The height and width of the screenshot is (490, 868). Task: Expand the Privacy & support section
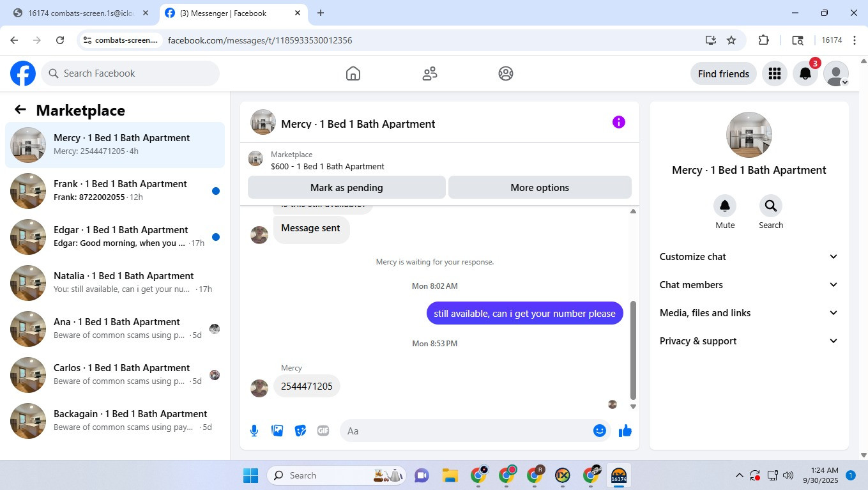click(x=749, y=341)
